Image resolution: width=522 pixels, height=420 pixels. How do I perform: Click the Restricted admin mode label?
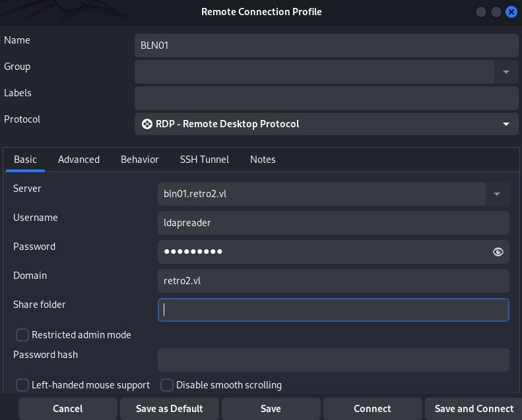point(81,335)
